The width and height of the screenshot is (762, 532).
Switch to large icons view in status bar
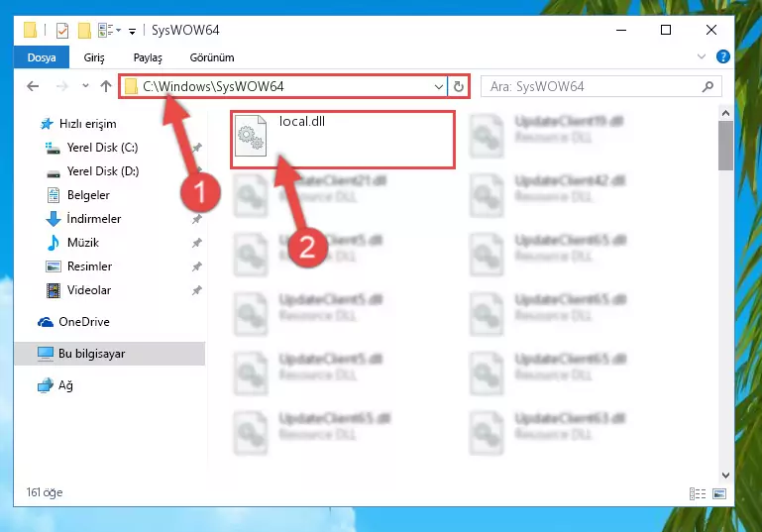tap(719, 494)
